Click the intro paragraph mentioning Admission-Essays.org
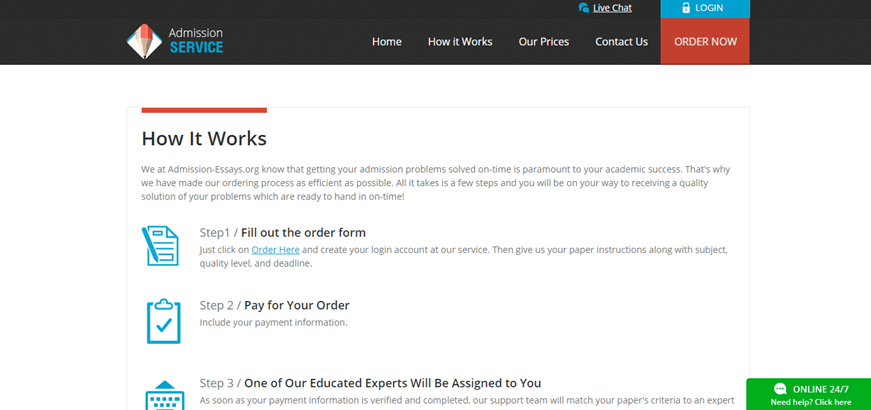This screenshot has width=871, height=410. click(x=436, y=183)
